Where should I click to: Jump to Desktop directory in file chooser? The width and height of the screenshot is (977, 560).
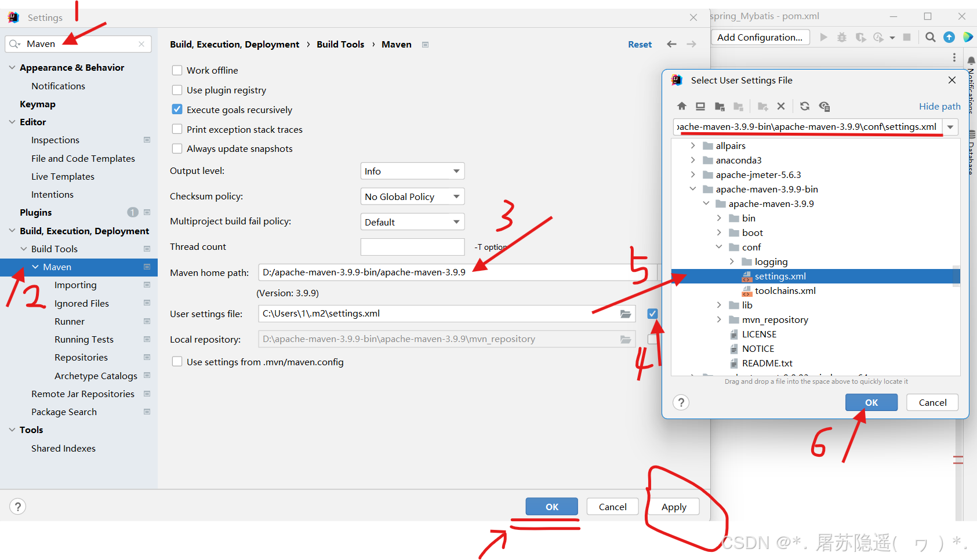click(x=700, y=106)
